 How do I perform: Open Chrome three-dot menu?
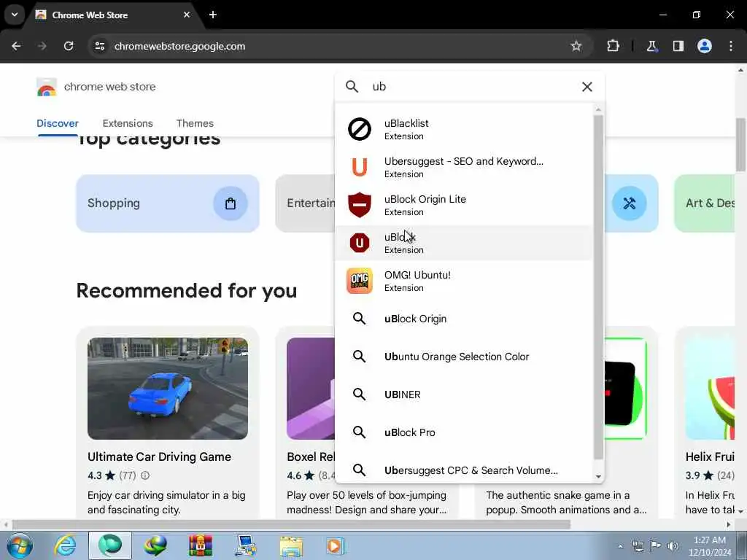[731, 46]
